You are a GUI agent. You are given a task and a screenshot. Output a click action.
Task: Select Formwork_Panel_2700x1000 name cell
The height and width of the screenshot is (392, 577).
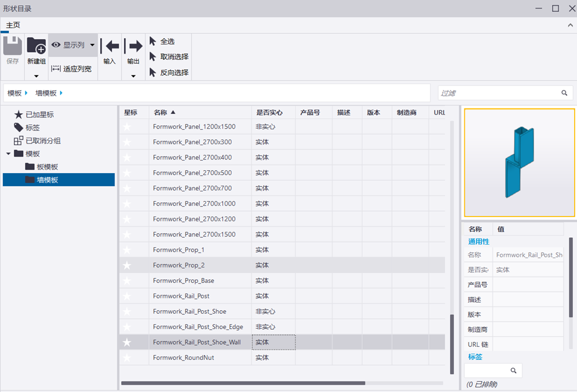[200, 203]
